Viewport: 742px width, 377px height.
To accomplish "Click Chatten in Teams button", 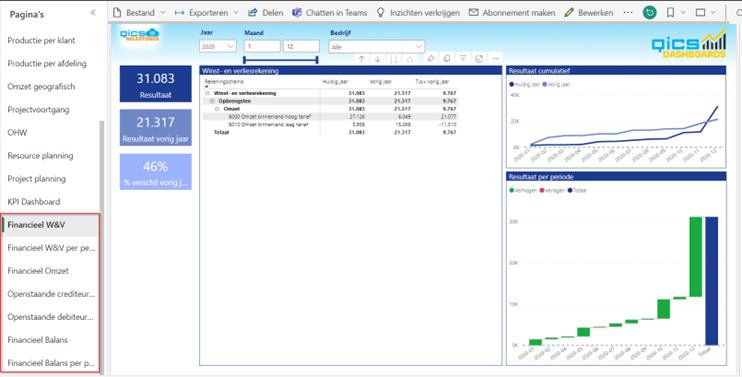I will coord(330,13).
